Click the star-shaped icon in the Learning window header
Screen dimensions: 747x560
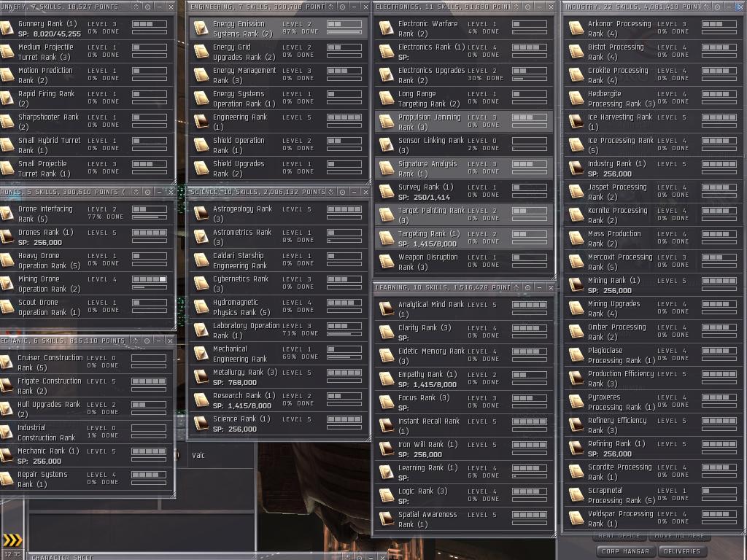click(x=516, y=287)
